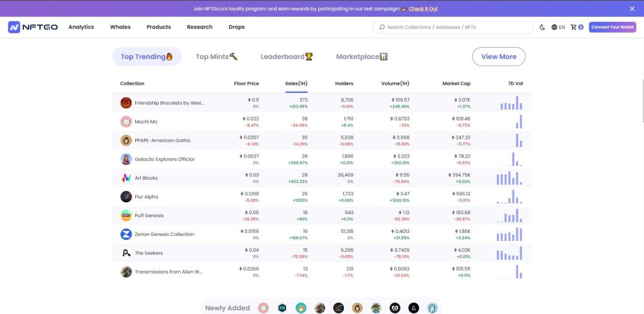The width and height of the screenshot is (644, 314).
Task: Sort by Volume(1H) column header
Action: coord(395,84)
